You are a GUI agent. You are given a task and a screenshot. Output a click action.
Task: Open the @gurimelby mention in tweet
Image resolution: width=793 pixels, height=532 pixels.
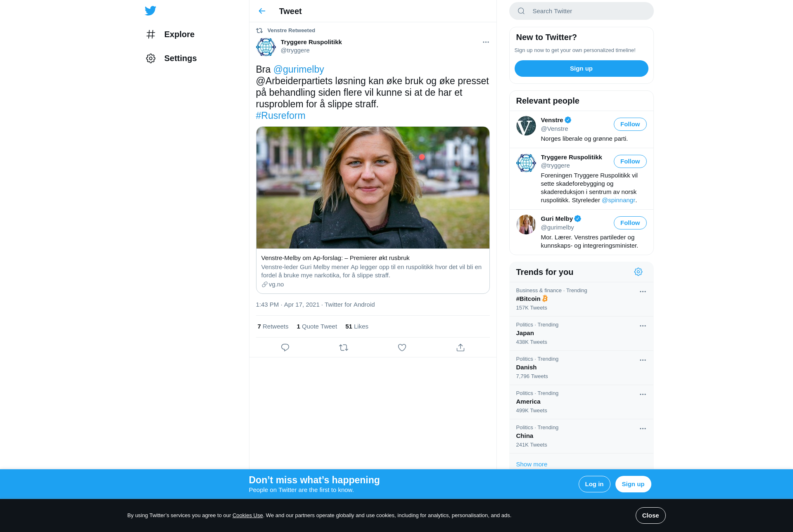point(299,69)
